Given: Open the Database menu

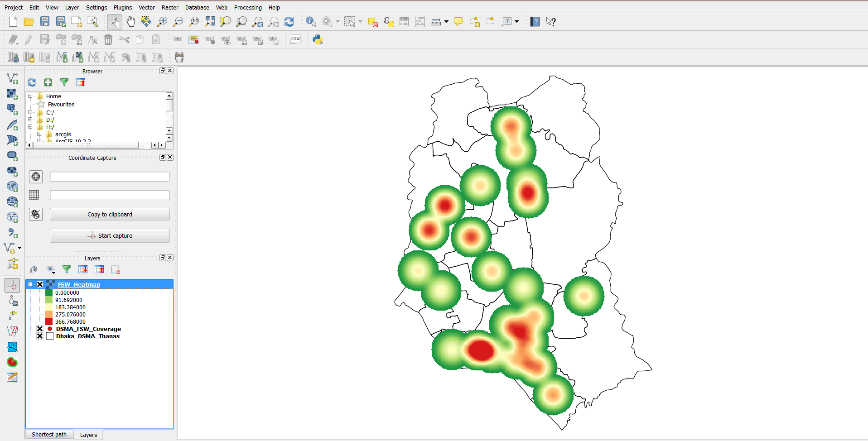Looking at the screenshot, I should pyautogui.click(x=197, y=7).
